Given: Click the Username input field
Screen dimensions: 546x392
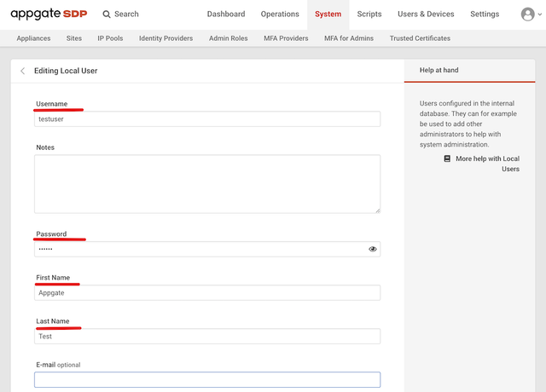Looking at the screenshot, I should point(207,119).
